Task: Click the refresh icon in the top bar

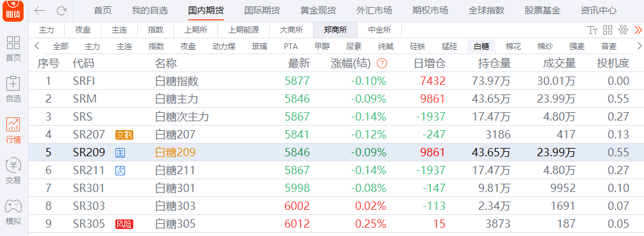Action: pos(62,11)
